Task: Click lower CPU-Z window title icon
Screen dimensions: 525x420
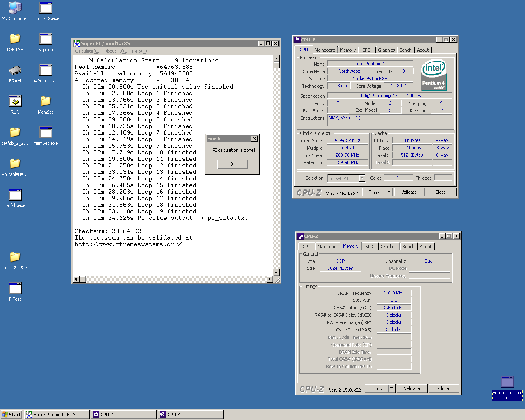Action: [300, 236]
